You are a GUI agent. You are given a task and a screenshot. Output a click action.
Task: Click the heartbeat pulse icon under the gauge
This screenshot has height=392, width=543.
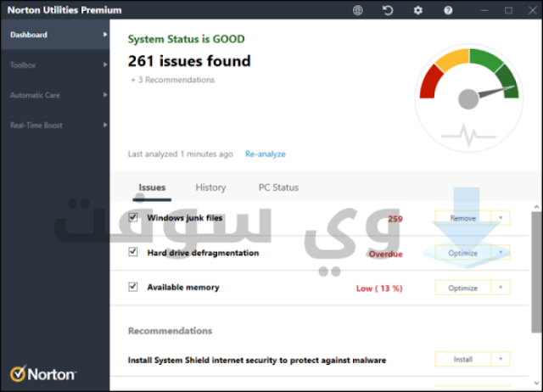pyautogui.click(x=469, y=136)
